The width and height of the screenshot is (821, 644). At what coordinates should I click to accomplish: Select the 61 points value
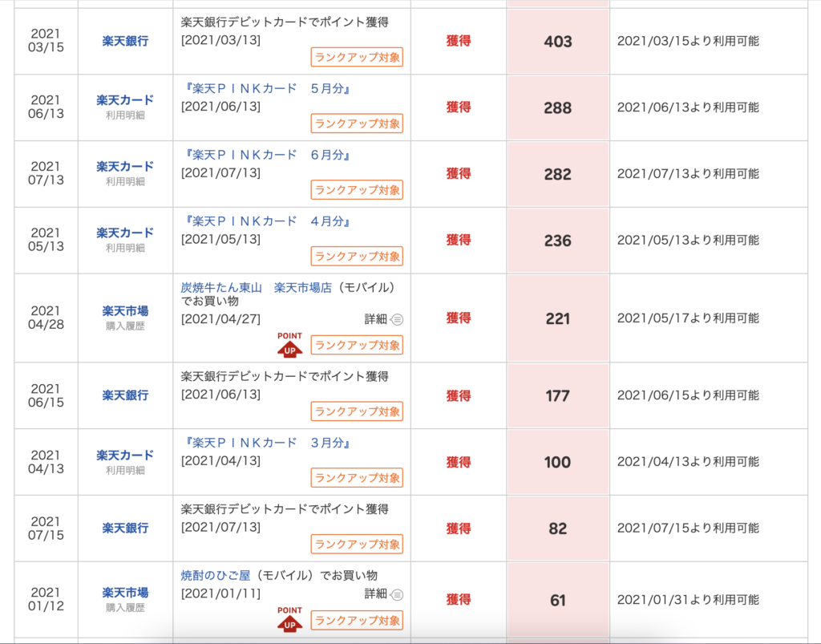pos(558,600)
